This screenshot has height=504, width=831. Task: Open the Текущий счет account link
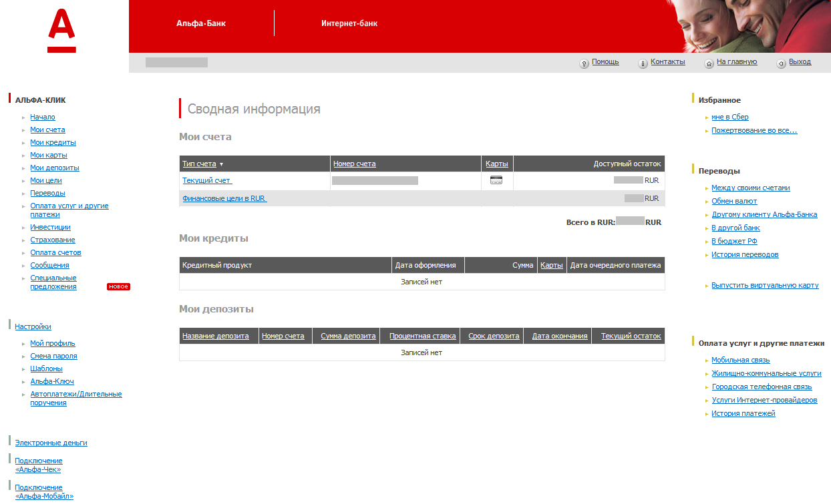206,180
